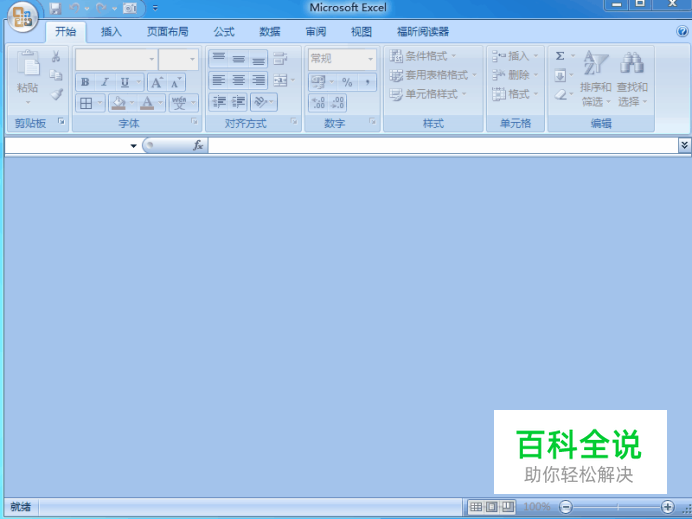Switch to 视图 ribbon tab
The height and width of the screenshot is (519, 692).
[361, 32]
